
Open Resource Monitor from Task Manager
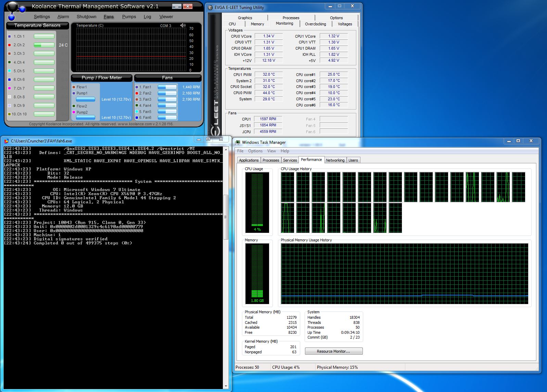point(333,351)
